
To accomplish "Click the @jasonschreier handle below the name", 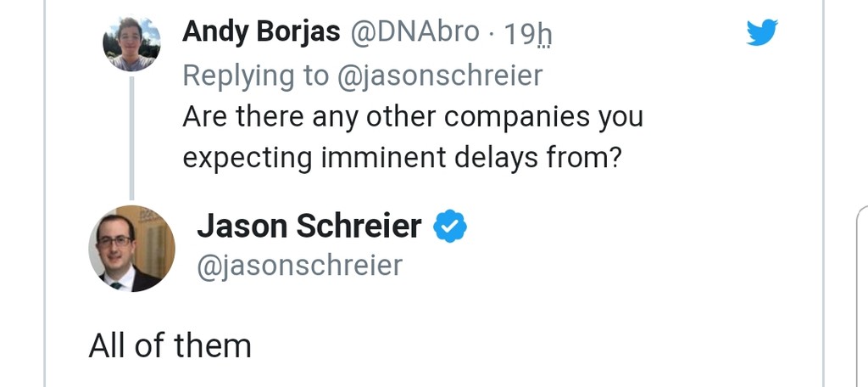I will click(x=300, y=265).
